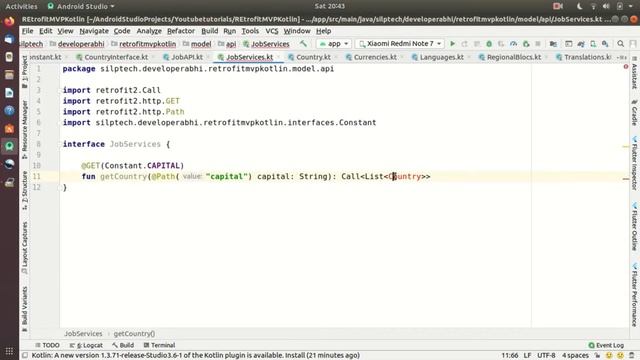Image resolution: width=640 pixels, height=360 pixels.
Task: Click the lock read-only status icon
Action: click(x=597, y=355)
